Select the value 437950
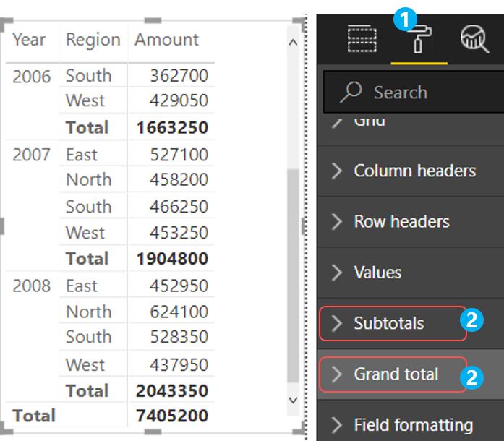 [179, 365]
